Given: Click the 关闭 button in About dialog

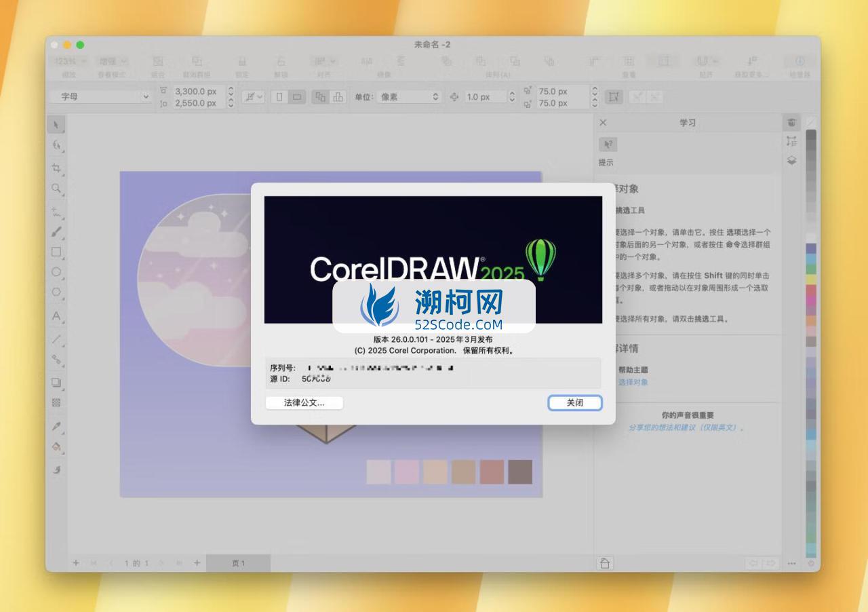Looking at the screenshot, I should pos(575,402).
